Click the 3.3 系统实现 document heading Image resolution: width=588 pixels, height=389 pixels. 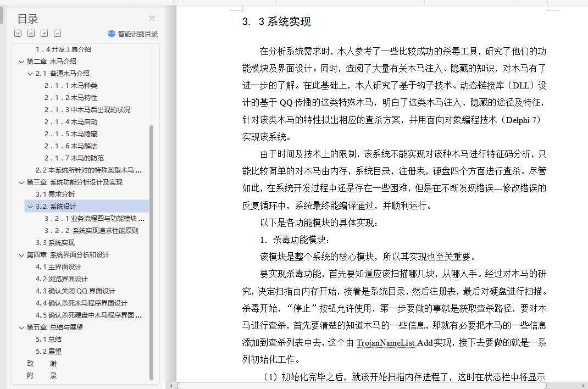pyautogui.click(x=277, y=22)
